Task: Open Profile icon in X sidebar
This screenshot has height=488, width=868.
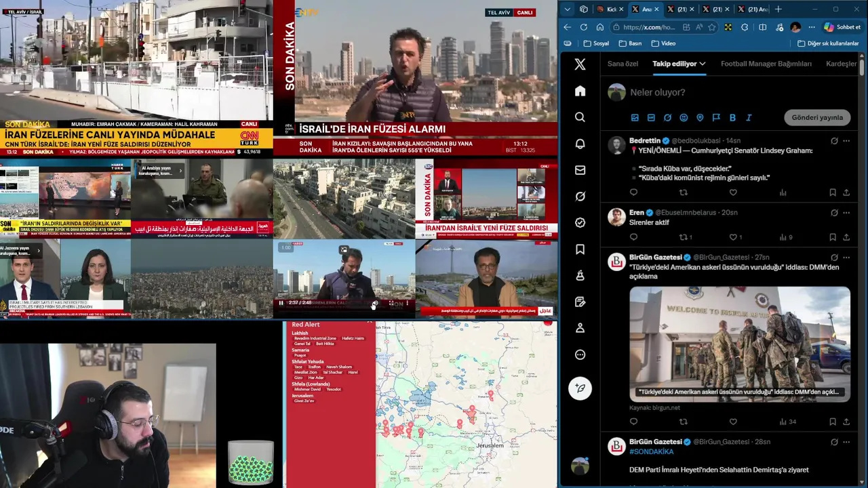Action: (580, 328)
